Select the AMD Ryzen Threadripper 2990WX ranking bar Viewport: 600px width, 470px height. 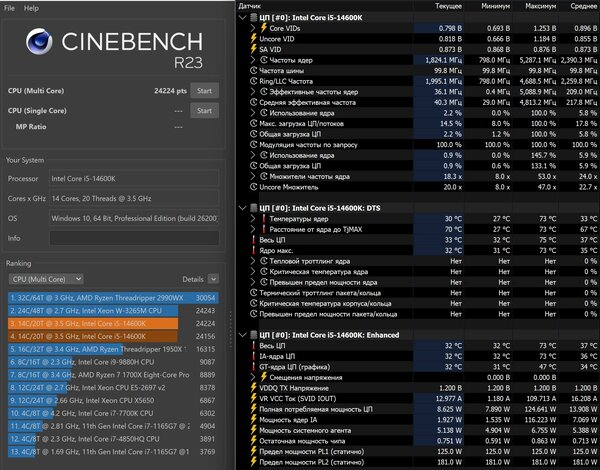113,298
